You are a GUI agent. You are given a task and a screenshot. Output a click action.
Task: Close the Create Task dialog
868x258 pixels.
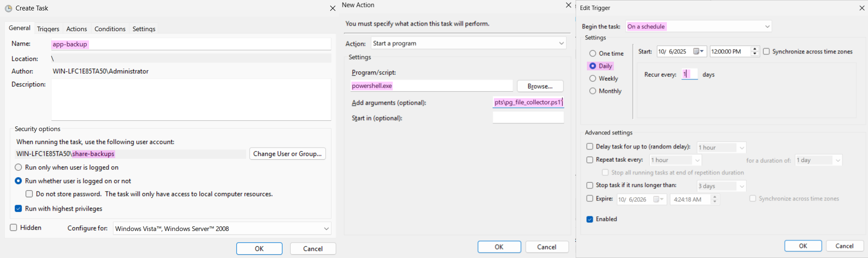click(332, 8)
